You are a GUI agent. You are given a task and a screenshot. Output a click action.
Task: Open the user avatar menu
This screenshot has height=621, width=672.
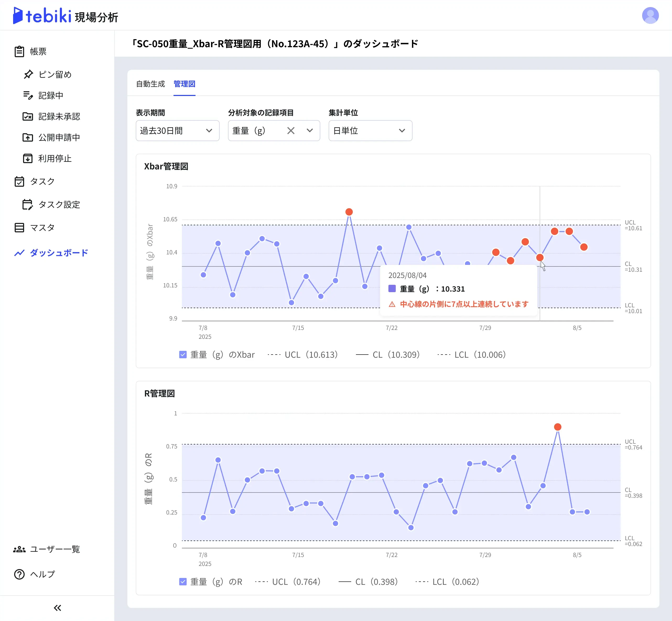coord(650,15)
